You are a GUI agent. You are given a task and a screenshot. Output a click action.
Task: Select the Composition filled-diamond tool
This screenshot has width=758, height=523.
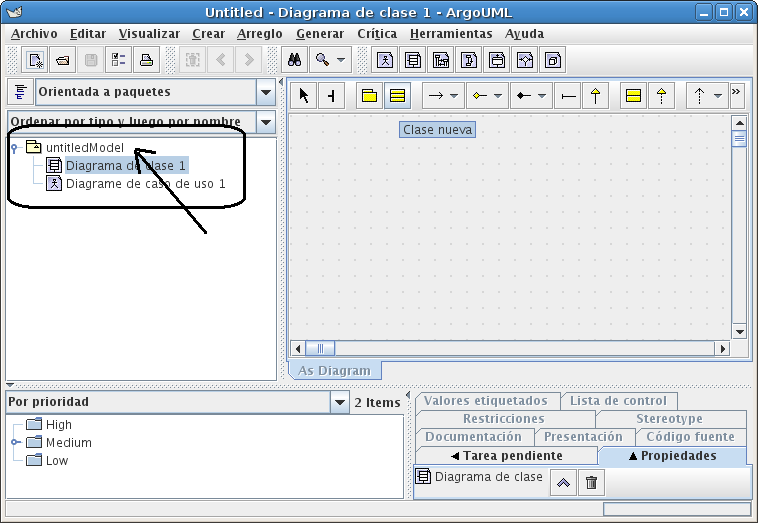524,96
